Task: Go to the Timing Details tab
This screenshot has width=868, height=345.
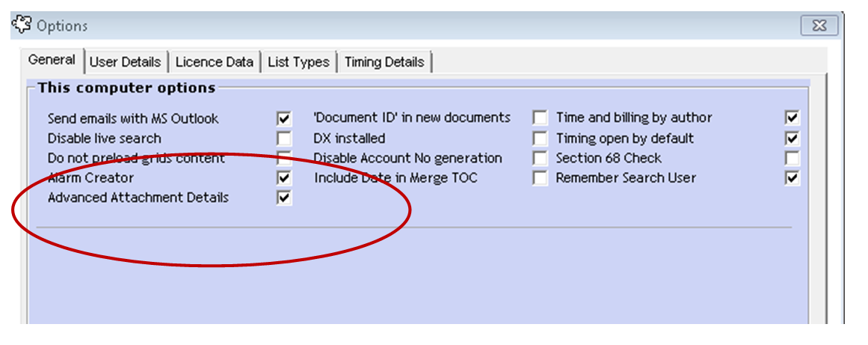Action: 384,62
